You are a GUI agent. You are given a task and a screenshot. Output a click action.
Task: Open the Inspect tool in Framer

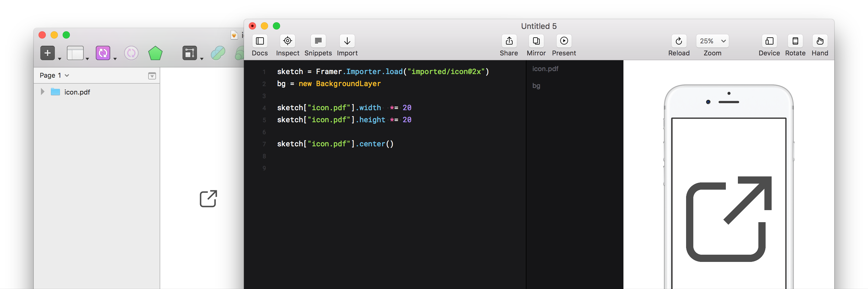(287, 41)
